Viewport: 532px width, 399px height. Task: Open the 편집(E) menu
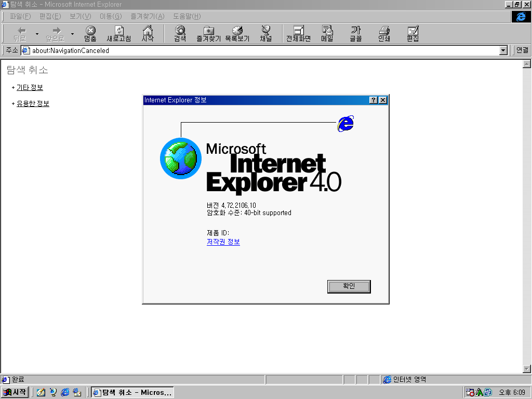[50, 16]
